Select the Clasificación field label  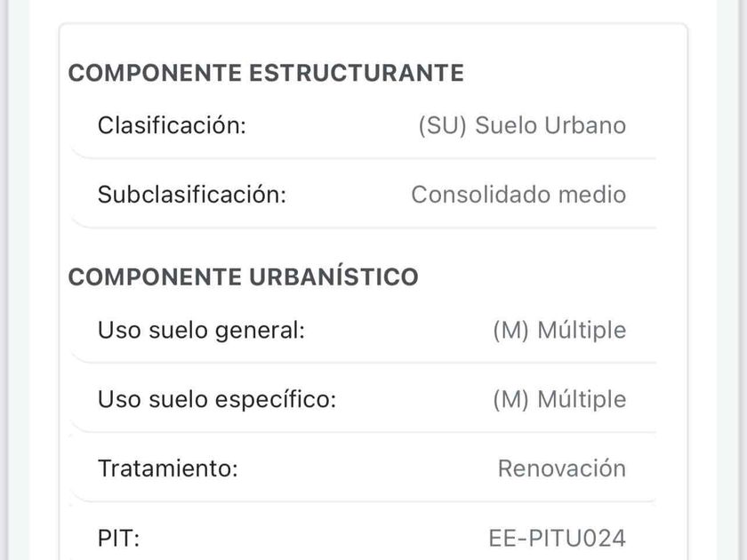point(172,125)
